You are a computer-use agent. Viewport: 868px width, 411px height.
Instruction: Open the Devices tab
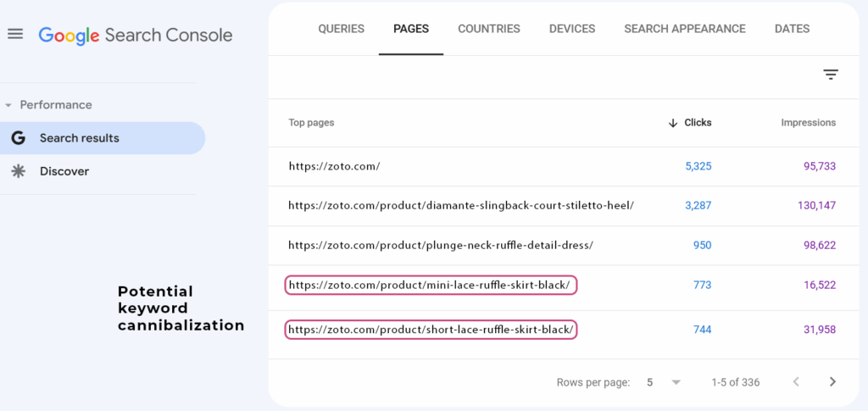[572, 29]
